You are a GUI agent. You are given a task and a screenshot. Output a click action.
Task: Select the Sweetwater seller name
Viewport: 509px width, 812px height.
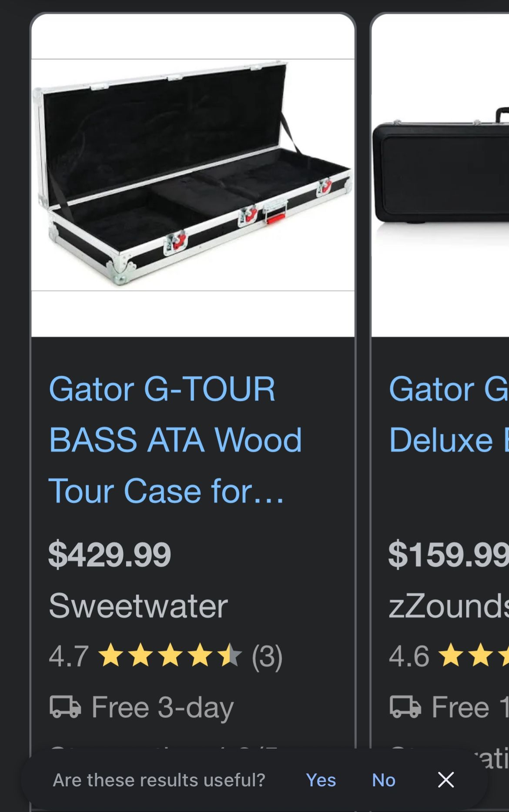[138, 605]
